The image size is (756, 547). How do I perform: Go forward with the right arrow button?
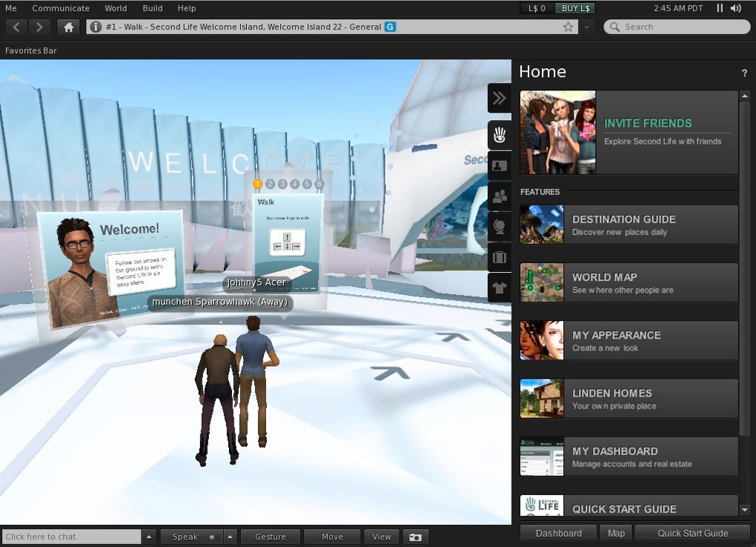[39, 27]
